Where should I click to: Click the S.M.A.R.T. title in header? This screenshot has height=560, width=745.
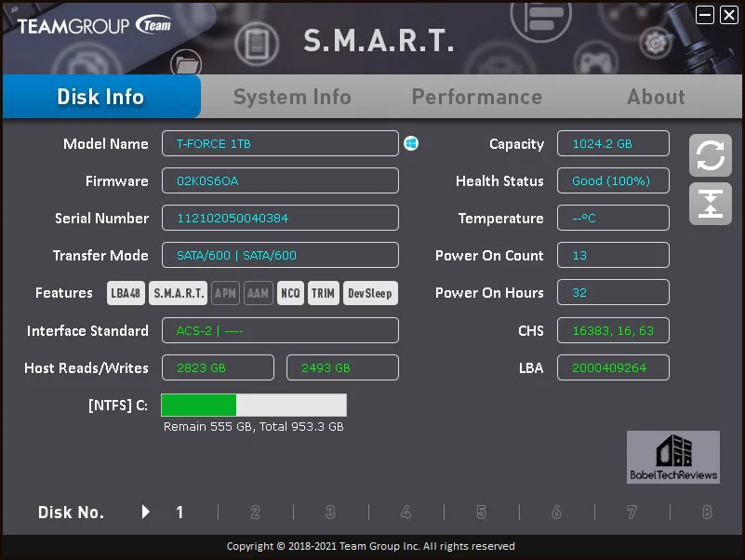coord(379,40)
